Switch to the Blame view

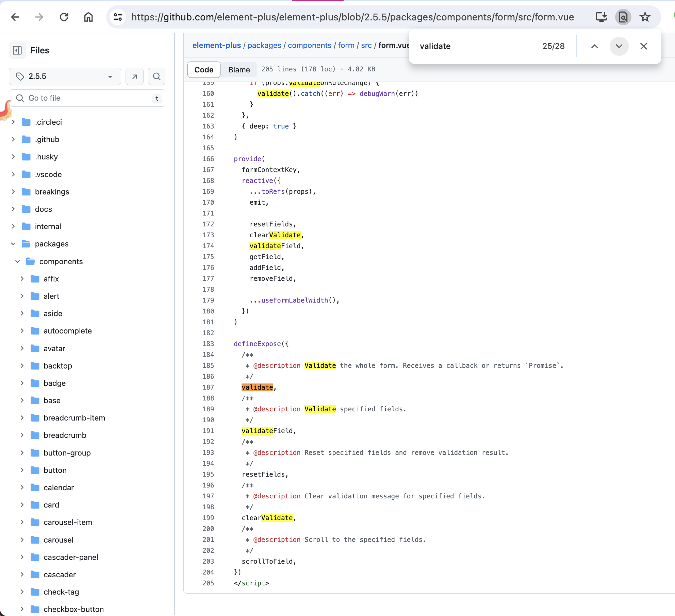tap(239, 69)
